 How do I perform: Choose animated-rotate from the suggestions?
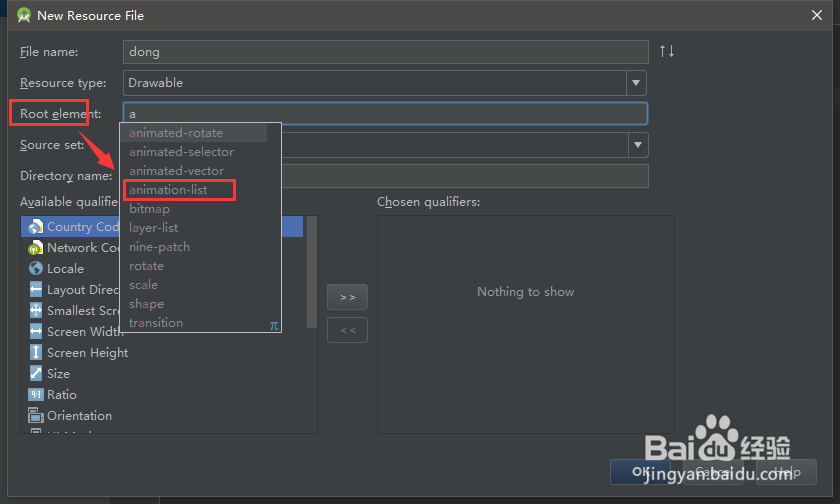tap(194, 133)
